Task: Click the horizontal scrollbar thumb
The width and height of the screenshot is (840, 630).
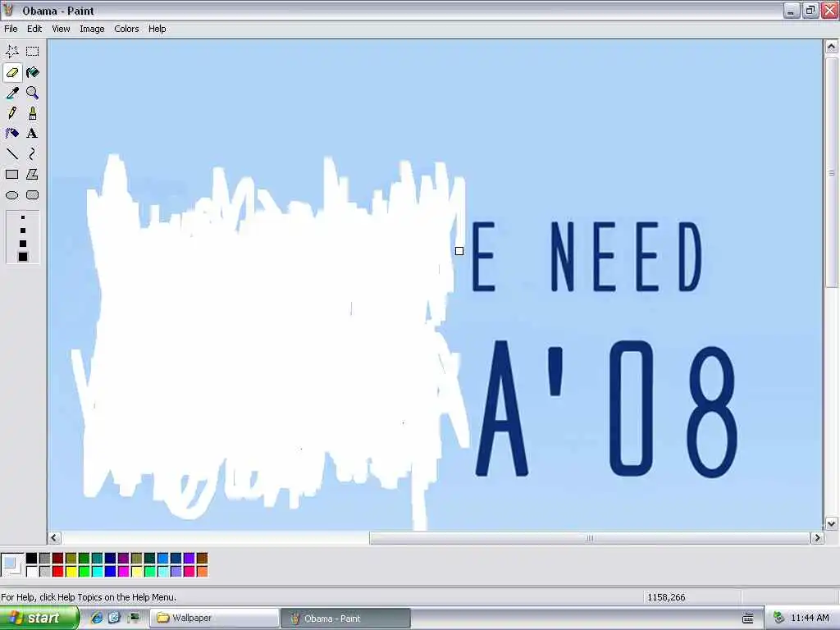Action: coord(589,538)
